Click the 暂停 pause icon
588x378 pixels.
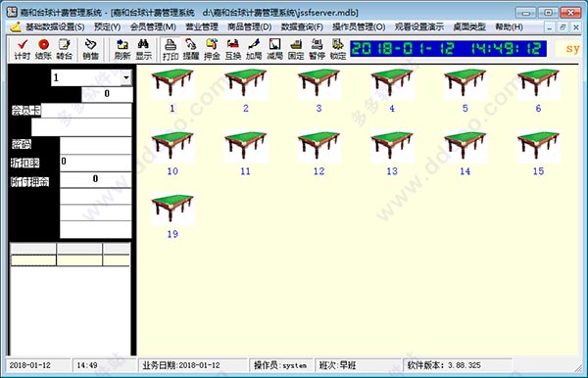[x=317, y=49]
